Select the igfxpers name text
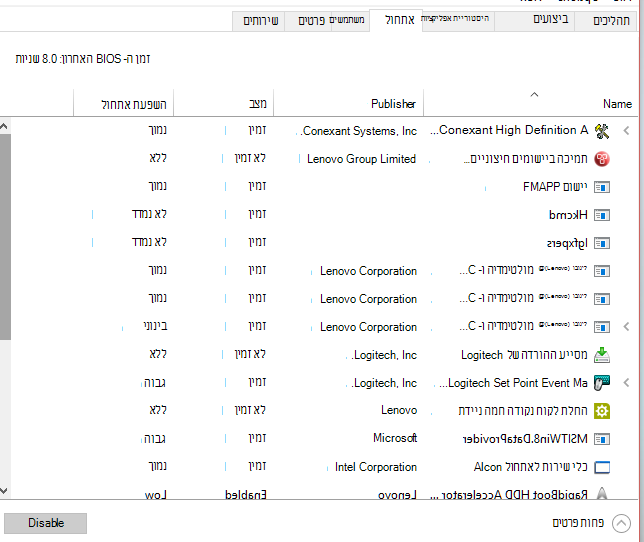 point(567,243)
